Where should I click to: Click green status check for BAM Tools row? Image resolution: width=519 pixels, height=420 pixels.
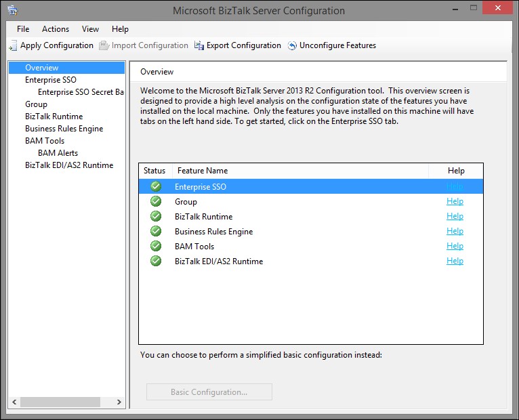coord(156,246)
